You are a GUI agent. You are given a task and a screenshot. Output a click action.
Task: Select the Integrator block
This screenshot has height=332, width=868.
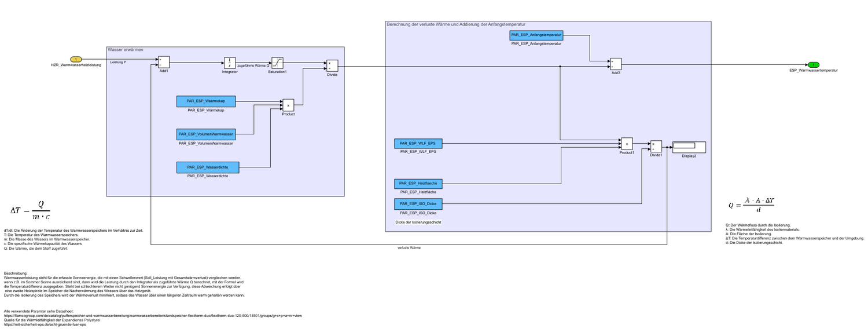230,63
